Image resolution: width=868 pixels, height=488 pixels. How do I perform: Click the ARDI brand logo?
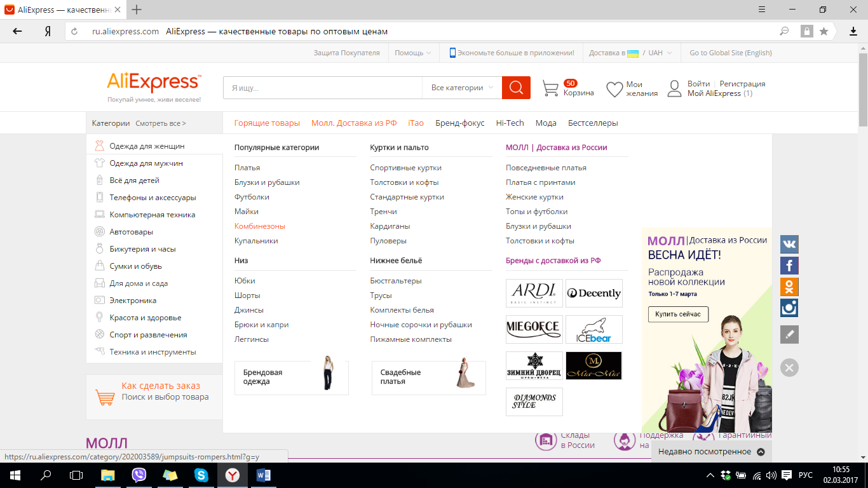534,293
